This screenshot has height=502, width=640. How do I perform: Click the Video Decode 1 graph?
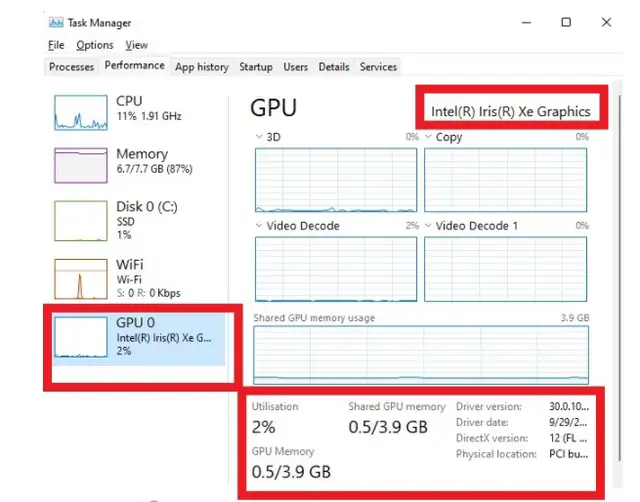pos(506,269)
